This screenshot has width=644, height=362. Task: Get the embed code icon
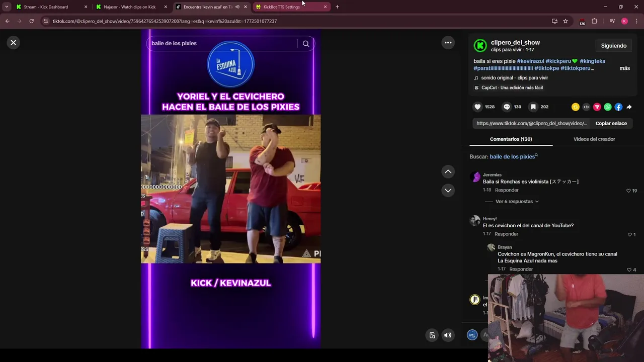tap(586, 107)
